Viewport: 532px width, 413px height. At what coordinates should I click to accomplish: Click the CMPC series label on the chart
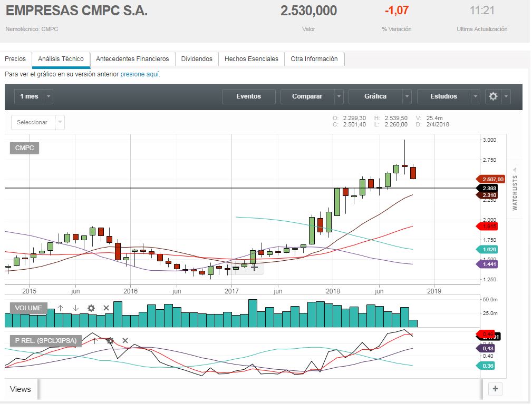(24, 148)
